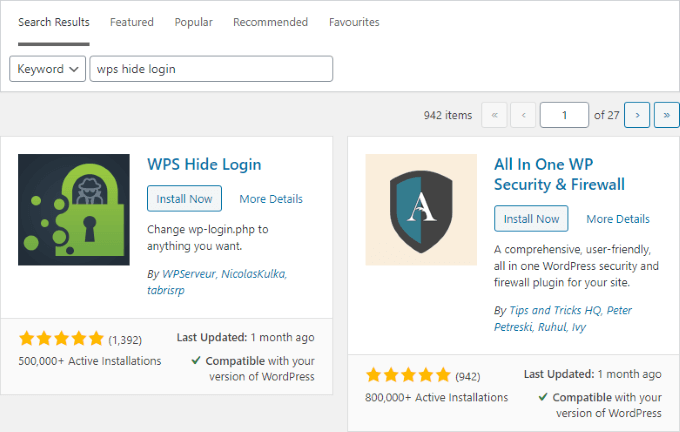Install All In One WP Security & Firewall
Screen dimensions: 680x432
pos(531,218)
